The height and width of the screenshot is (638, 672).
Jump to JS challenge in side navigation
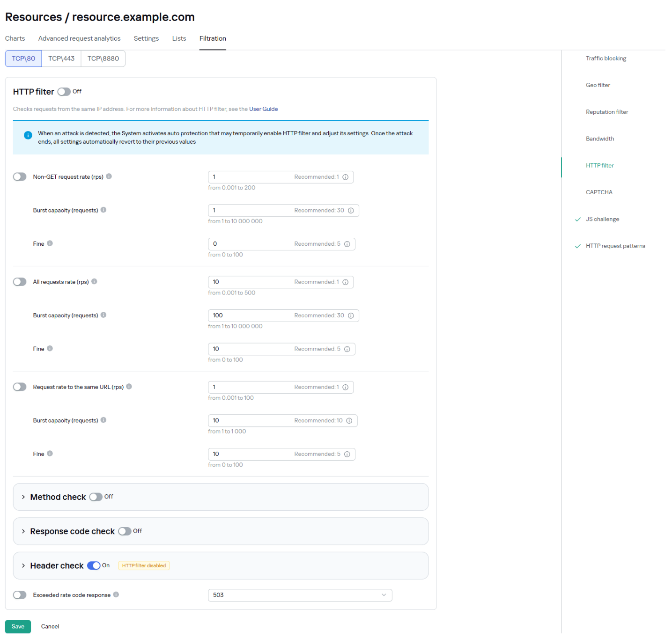[x=602, y=219]
